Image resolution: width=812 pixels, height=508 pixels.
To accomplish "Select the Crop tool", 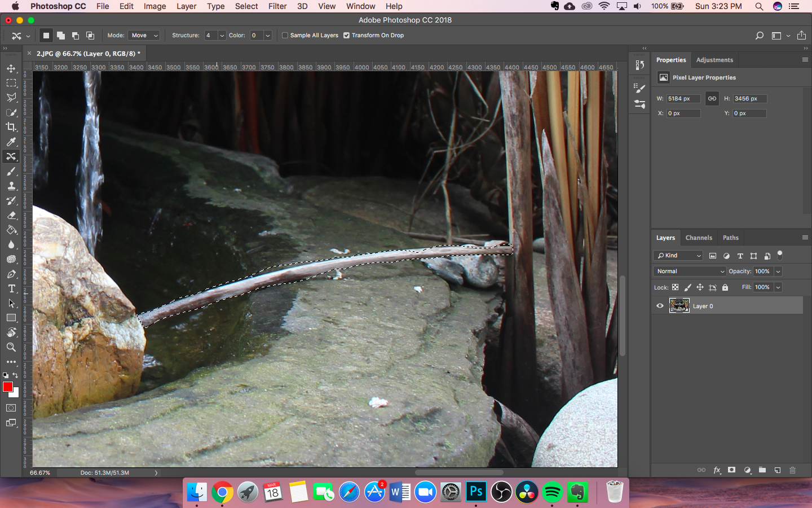I will click(x=11, y=127).
